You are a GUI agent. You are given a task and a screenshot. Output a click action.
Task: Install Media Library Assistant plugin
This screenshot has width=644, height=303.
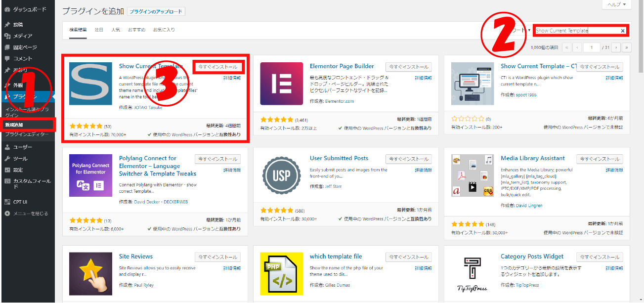(x=600, y=159)
